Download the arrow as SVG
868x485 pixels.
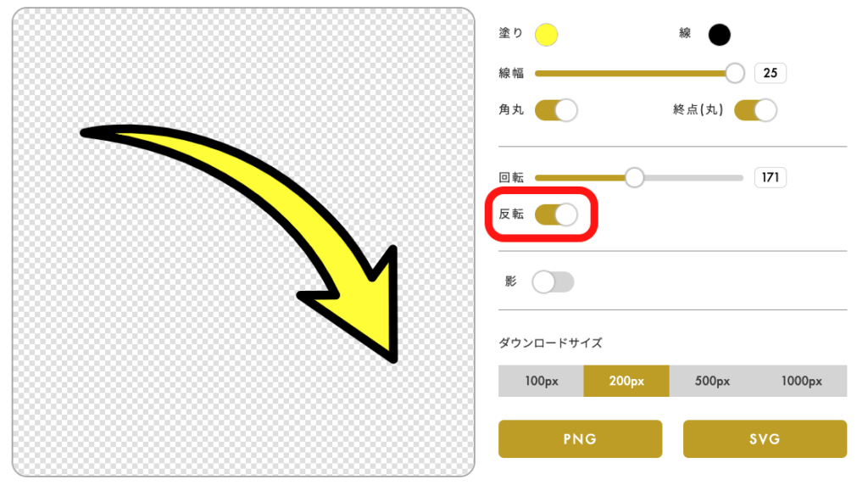click(x=765, y=439)
